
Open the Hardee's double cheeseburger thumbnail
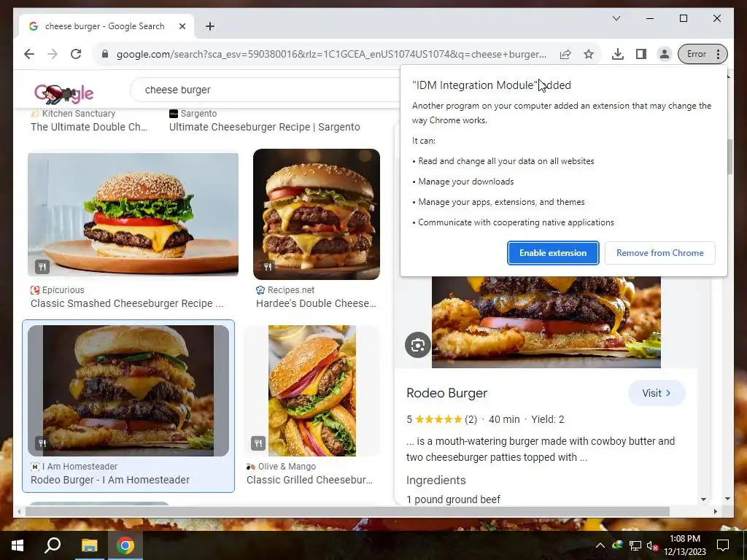[x=317, y=214]
